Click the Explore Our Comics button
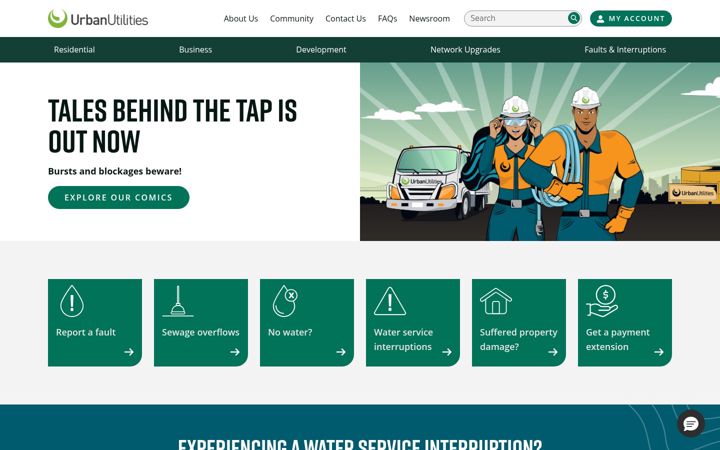The height and width of the screenshot is (450, 720). click(118, 197)
